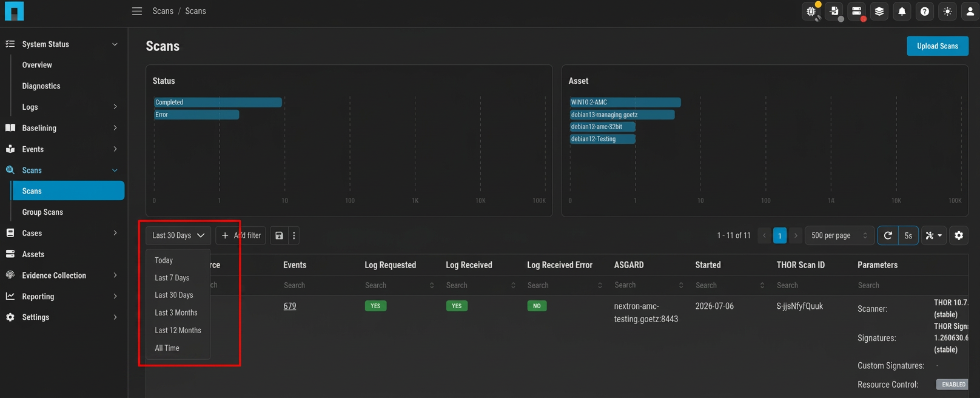This screenshot has width=980, height=398.
Task: Open the 500 per page selector
Action: [839, 235]
